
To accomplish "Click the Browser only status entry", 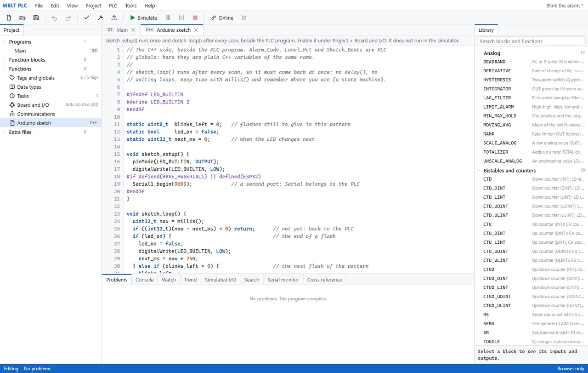I will 571,368.
